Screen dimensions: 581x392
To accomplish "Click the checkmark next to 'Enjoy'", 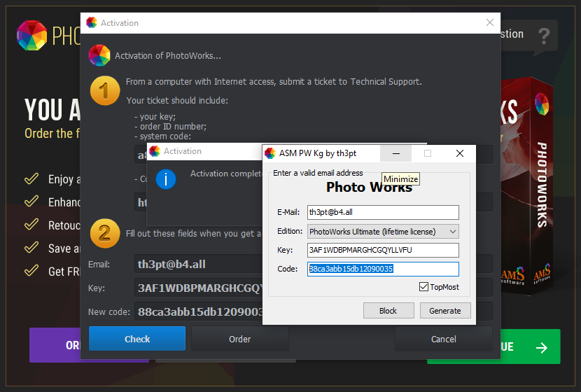I will pos(31,178).
